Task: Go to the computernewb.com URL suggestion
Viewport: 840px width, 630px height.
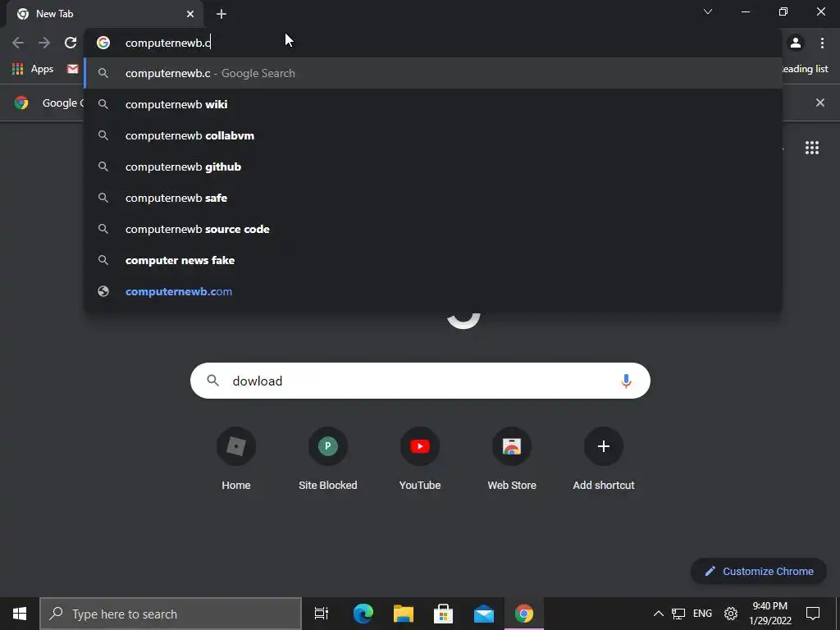Action: (433, 291)
